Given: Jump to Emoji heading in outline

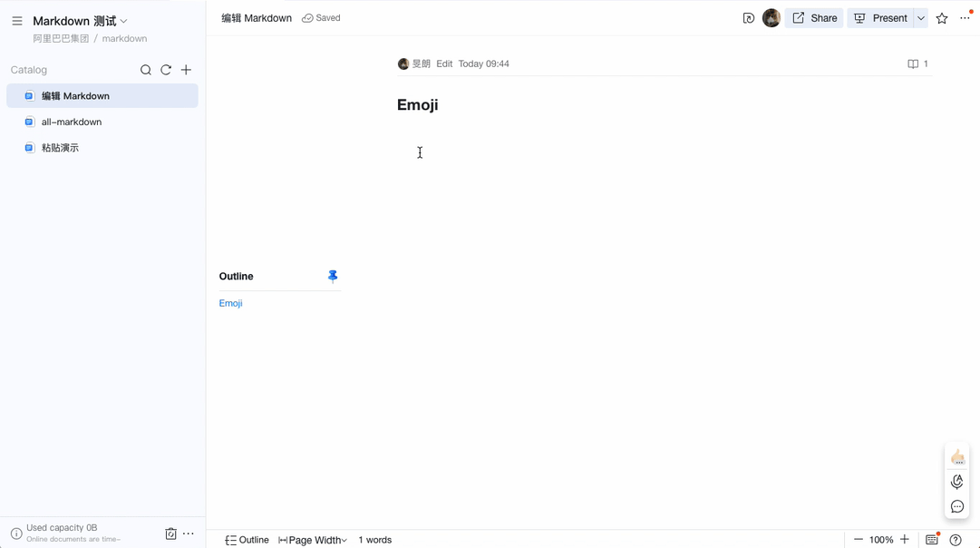Looking at the screenshot, I should 230,303.
